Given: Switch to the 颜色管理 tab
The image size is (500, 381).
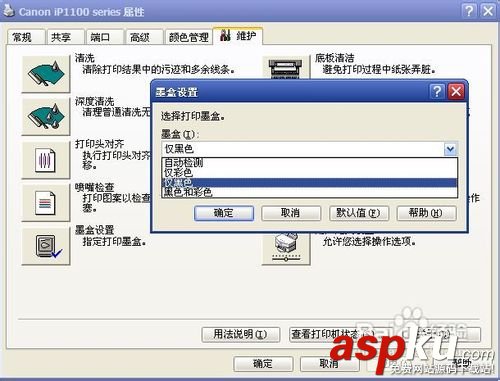Looking at the screenshot, I should [189, 37].
